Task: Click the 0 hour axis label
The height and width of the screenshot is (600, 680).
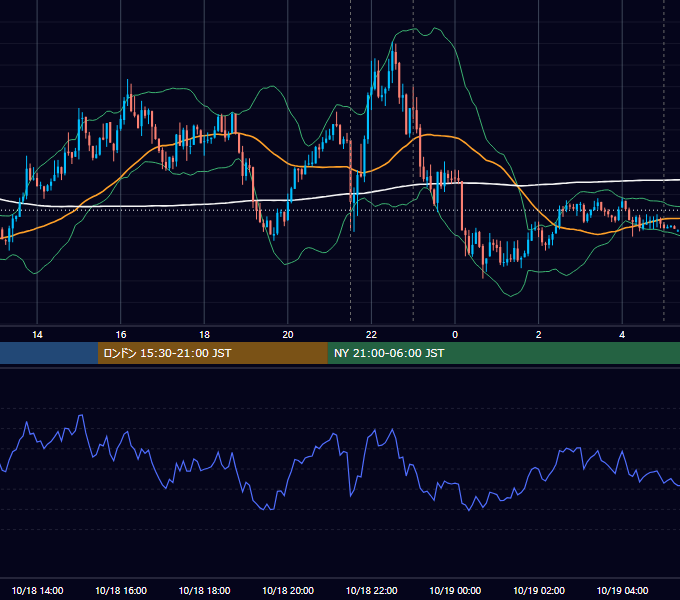Action: coord(455,335)
